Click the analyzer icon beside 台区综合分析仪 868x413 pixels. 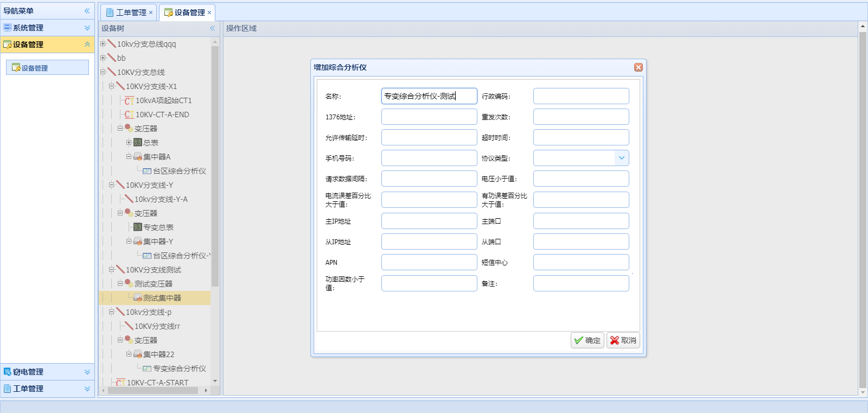147,171
